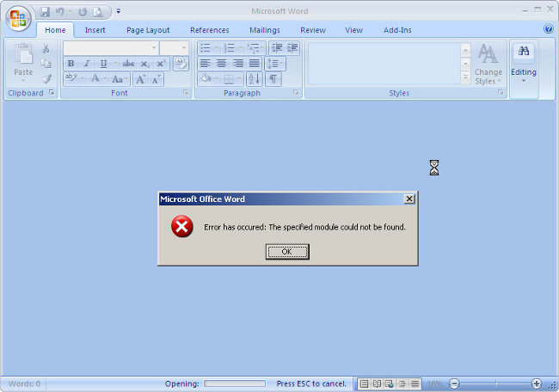Open the font name combo box
The image size is (559, 392).
[x=111, y=48]
